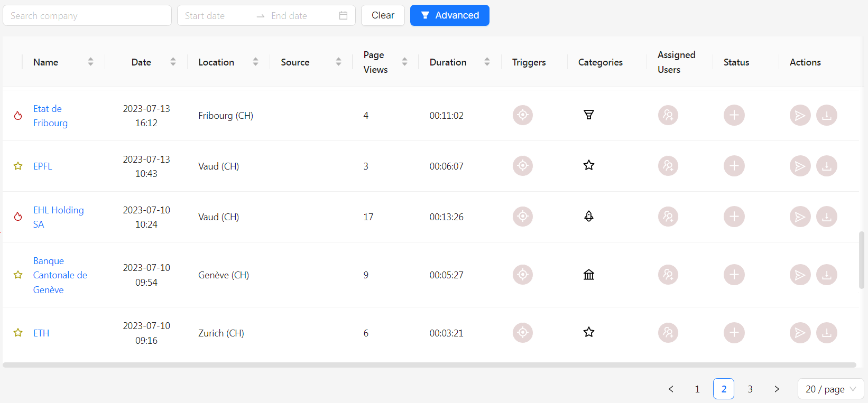Download the EHL Holding SA visit
Image resolution: width=868 pixels, height=403 pixels.
(827, 217)
